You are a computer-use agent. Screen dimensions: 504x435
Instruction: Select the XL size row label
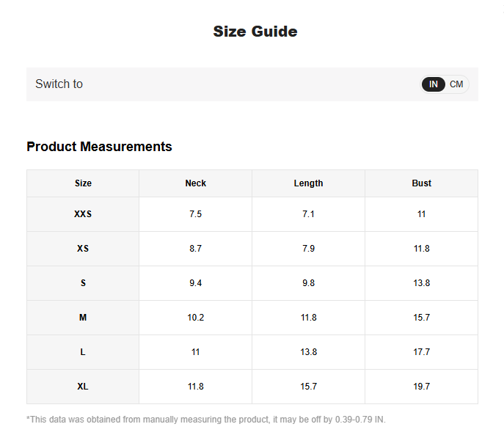coord(83,387)
